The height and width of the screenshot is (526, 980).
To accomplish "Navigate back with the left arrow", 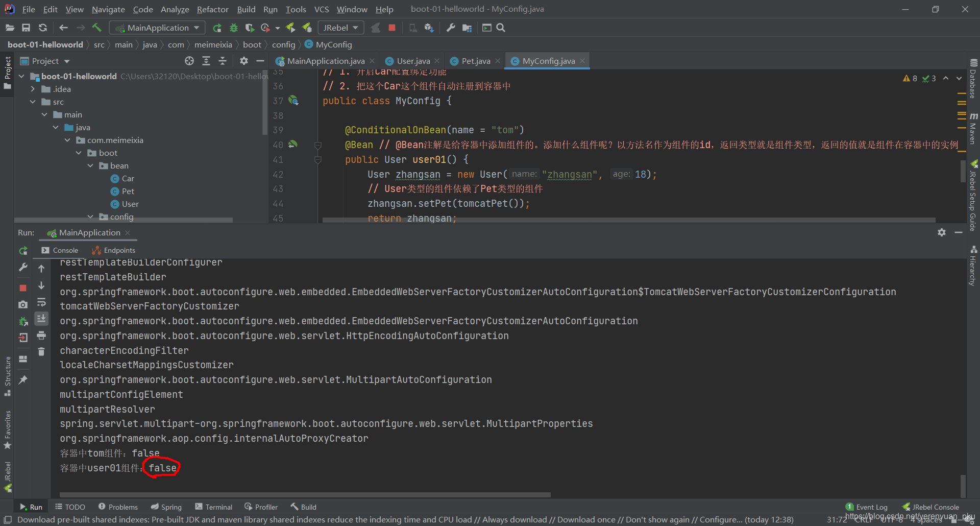I will coord(63,28).
